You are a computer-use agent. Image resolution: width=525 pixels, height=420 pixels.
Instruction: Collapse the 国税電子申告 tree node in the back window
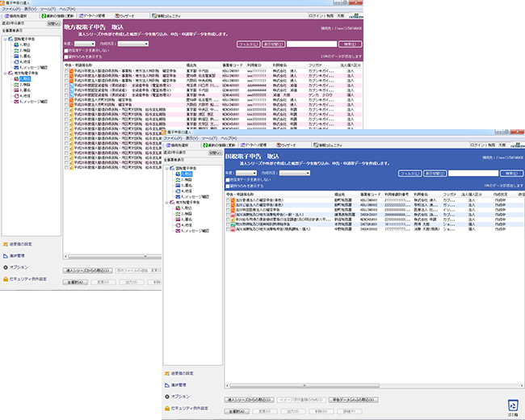pos(6,39)
